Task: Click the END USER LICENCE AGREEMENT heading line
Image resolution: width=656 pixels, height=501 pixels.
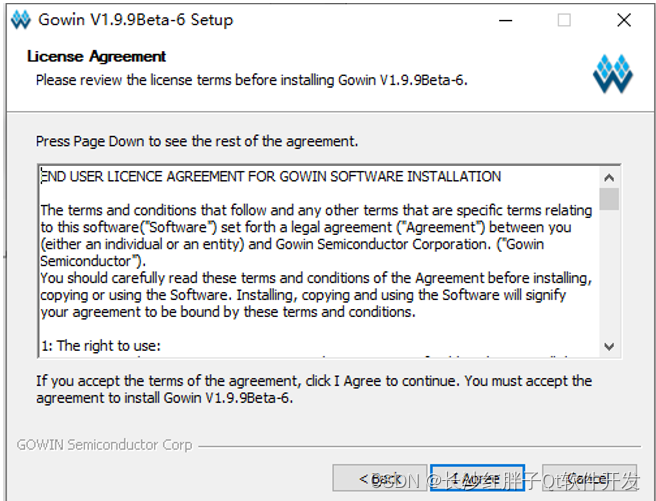Action: point(271,176)
